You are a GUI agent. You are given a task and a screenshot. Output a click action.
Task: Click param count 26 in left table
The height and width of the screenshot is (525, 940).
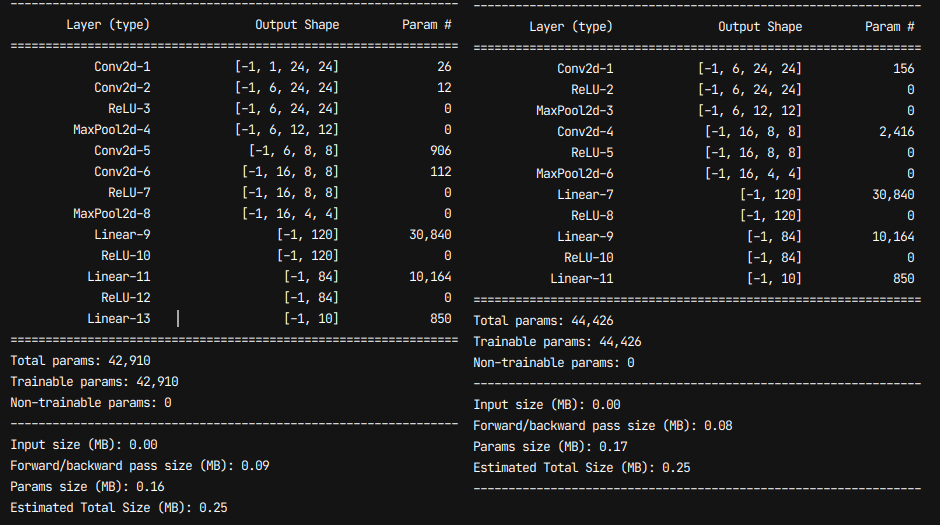pos(444,67)
